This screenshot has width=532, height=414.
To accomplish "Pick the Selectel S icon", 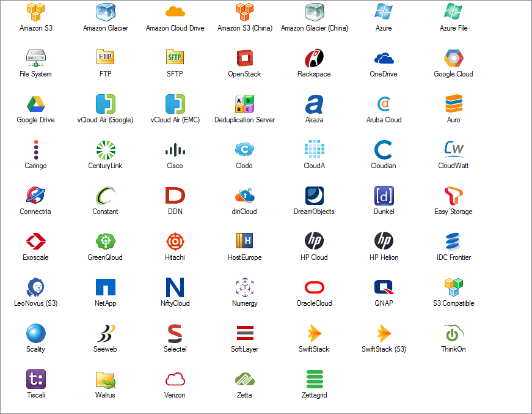I will pyautogui.click(x=175, y=333).
